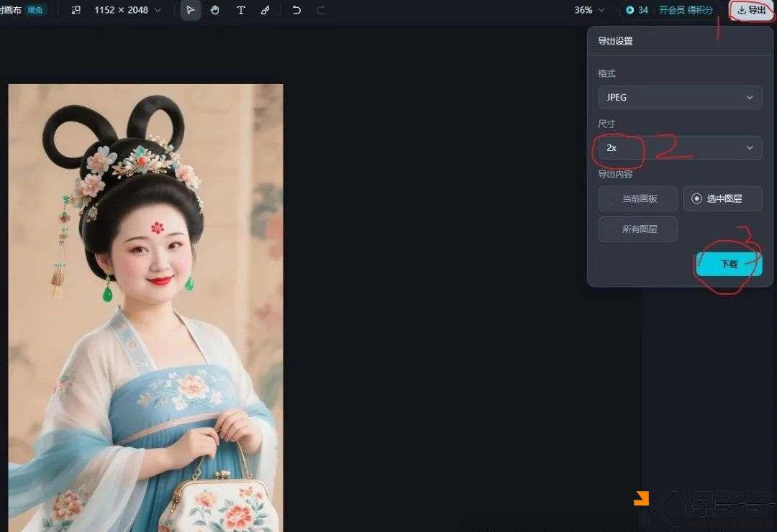Choose the 所有图层 export option
This screenshot has width=777, height=532.
click(637, 229)
